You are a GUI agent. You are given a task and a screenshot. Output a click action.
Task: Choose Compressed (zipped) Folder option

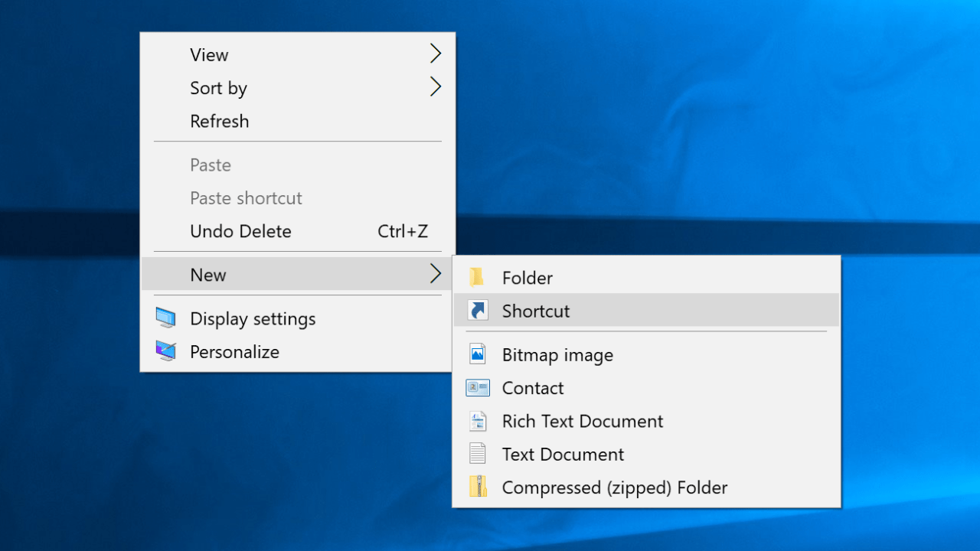614,487
